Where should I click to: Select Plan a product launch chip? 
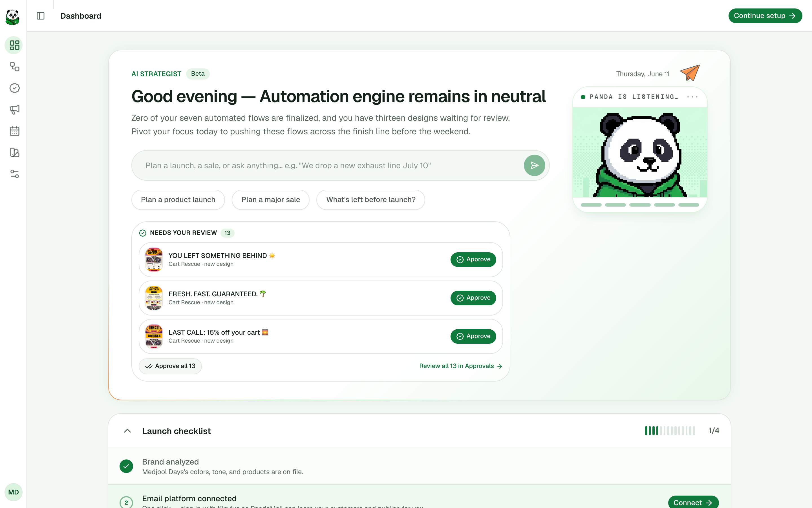[x=178, y=200]
